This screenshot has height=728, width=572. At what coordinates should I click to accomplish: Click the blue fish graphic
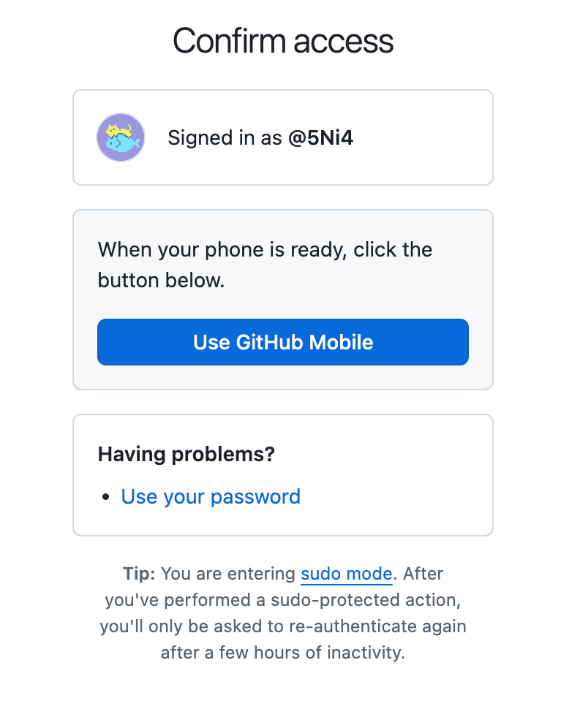point(123,143)
